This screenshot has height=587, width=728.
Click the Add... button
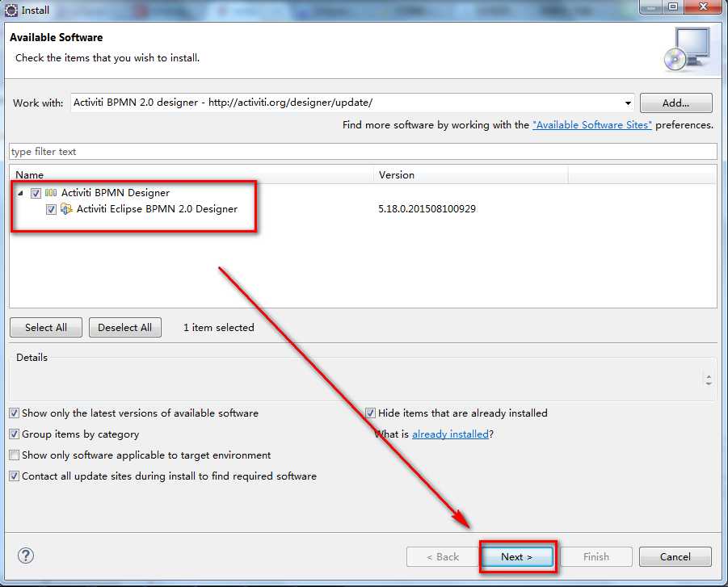(676, 103)
